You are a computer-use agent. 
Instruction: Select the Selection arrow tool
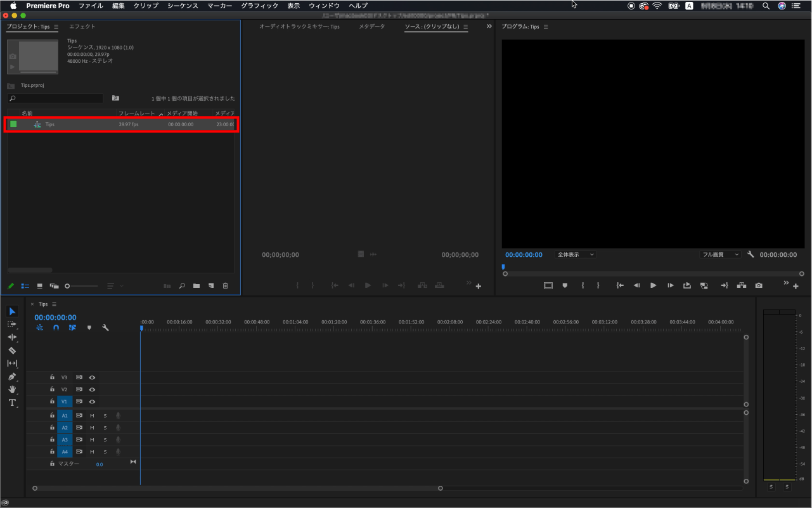coord(12,311)
